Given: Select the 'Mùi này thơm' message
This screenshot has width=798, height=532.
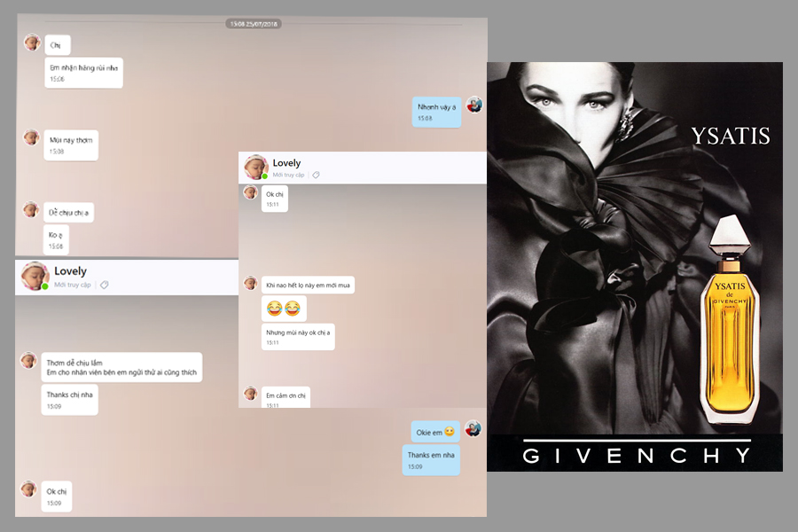Looking at the screenshot, I should pyautogui.click(x=71, y=145).
